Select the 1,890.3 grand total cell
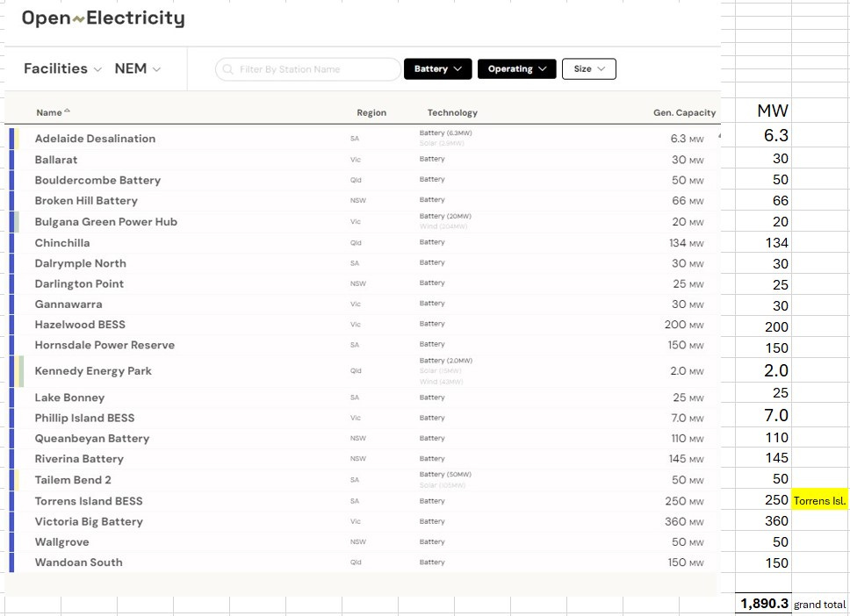This screenshot has width=850, height=616. point(763,604)
